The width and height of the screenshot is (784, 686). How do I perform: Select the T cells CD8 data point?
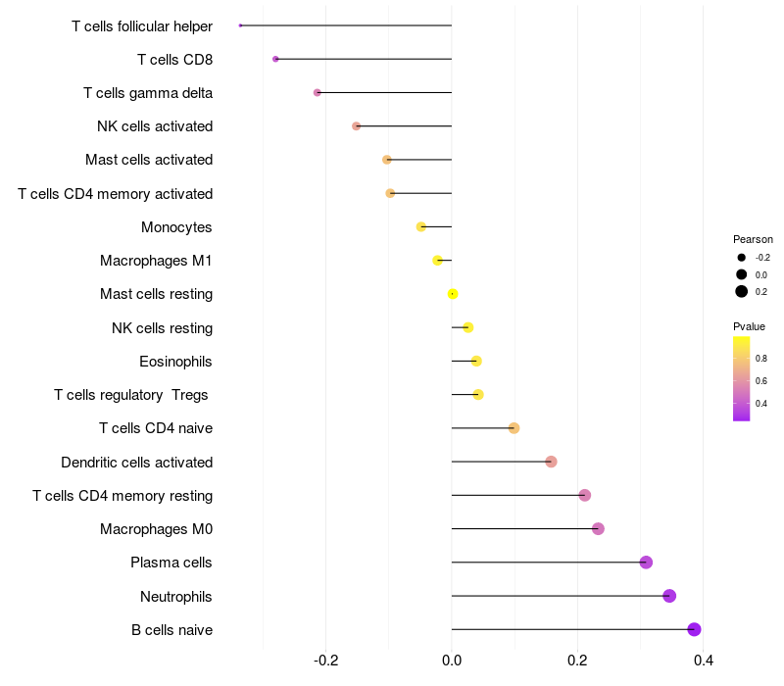tap(275, 59)
